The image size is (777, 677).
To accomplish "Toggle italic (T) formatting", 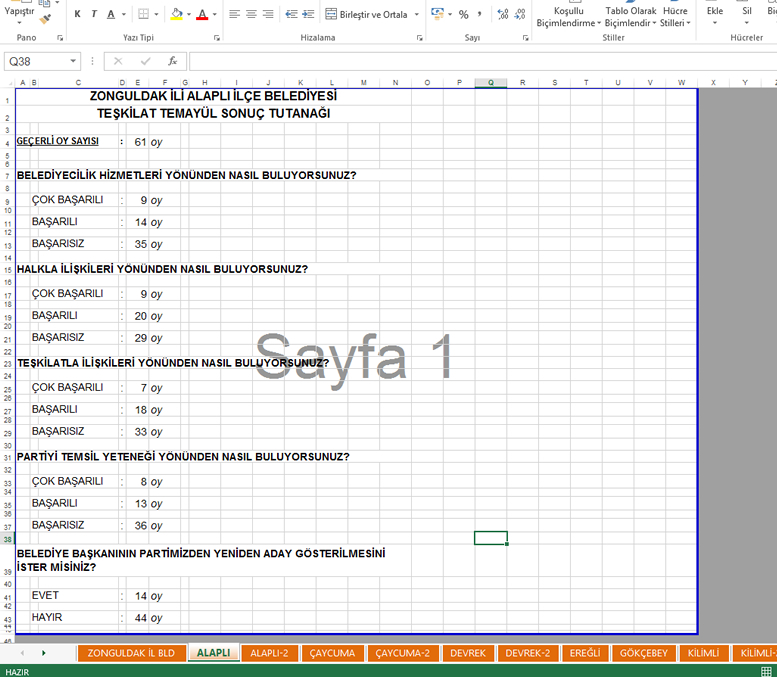I will pos(94,14).
